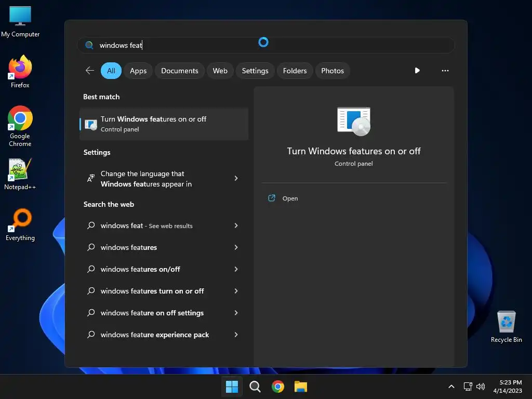
Task: Expand 'windows features' suggestion chevron
Action: pos(236,247)
